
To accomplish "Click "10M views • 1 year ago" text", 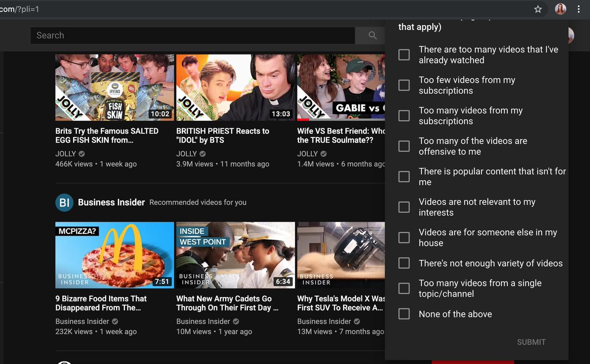I will pos(214,332).
